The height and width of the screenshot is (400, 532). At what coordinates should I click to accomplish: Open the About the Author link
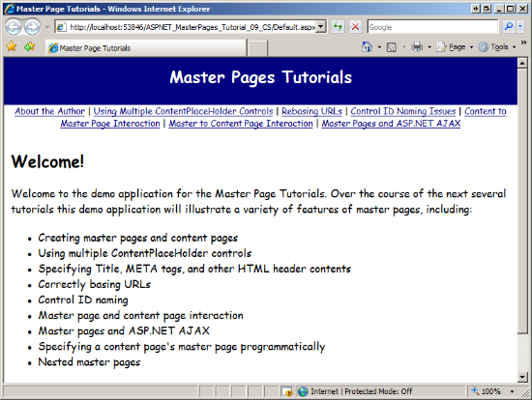(49, 111)
